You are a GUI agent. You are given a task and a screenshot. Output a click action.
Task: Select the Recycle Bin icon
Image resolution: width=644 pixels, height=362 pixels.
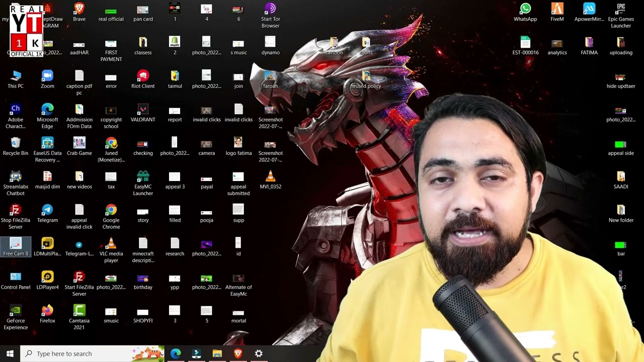pyautogui.click(x=16, y=146)
